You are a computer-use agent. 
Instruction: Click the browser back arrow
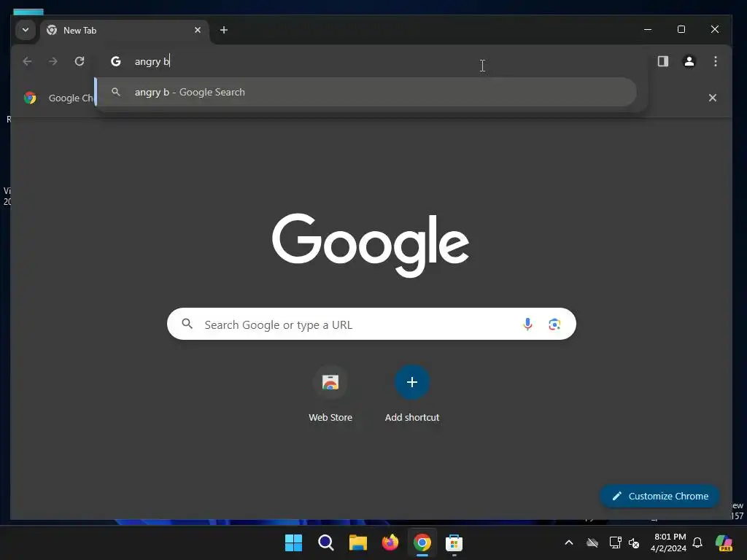[27, 61]
